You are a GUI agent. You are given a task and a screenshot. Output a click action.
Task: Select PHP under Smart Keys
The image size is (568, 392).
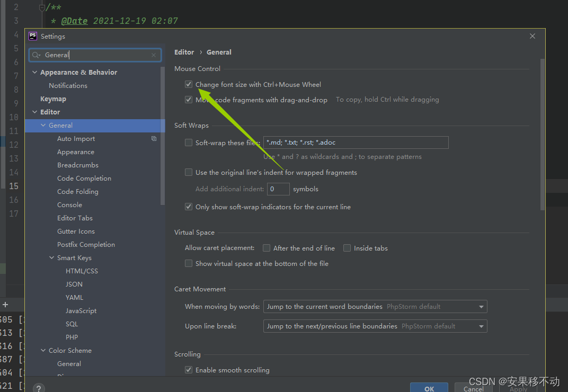point(72,337)
